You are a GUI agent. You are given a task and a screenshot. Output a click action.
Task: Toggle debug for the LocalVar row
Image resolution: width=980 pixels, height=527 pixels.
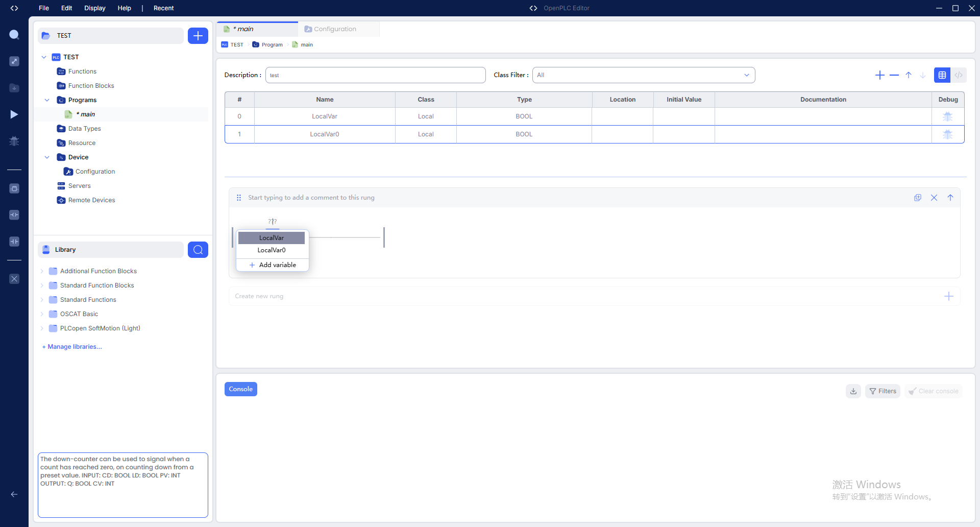pos(948,116)
